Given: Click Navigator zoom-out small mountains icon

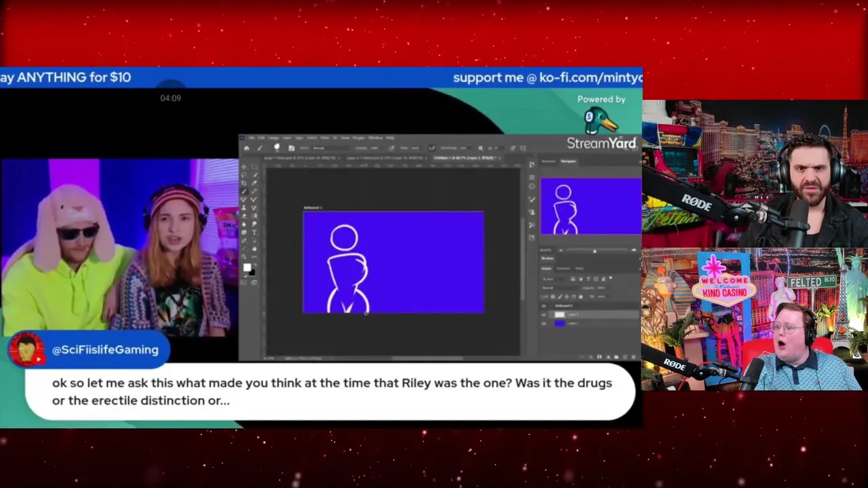Looking at the screenshot, I should [561, 250].
